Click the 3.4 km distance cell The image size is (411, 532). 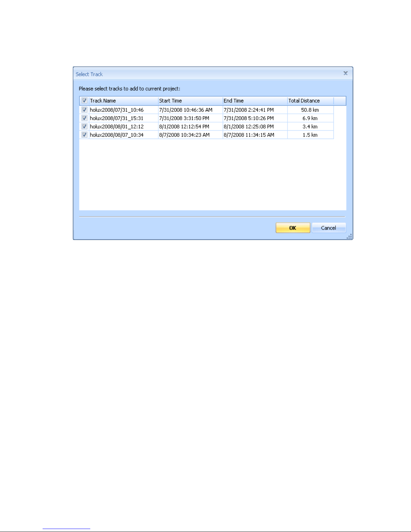coord(310,127)
